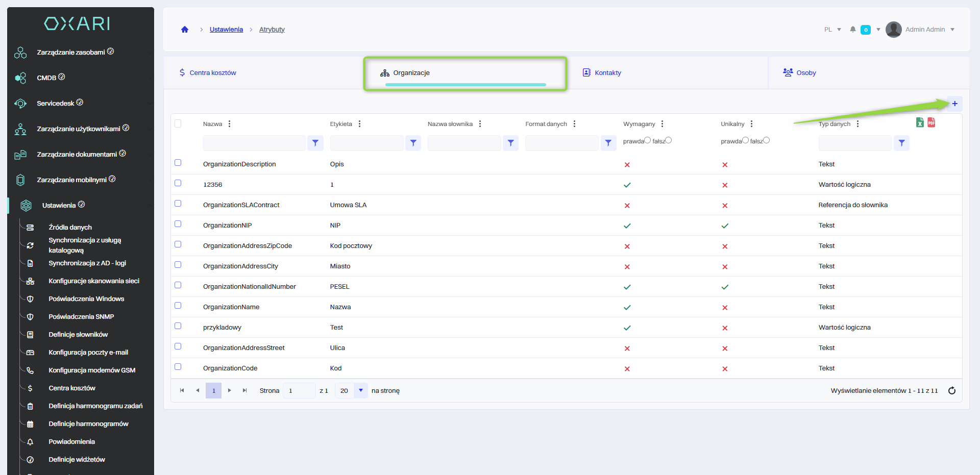Screen dimensions: 980x475
Task: Click the plus icon to add attribute
Action: click(954, 104)
